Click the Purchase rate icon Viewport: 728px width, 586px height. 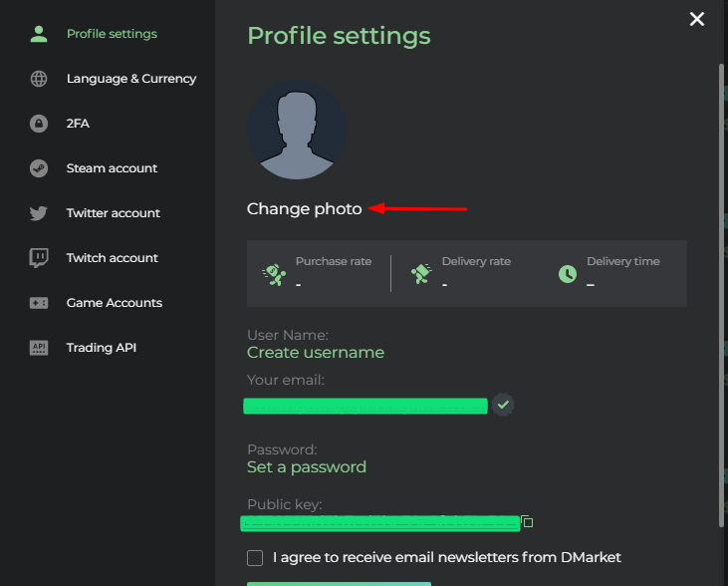click(274, 275)
